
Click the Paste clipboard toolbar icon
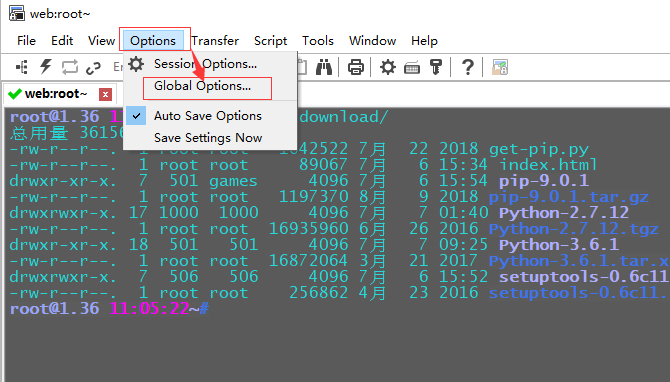click(x=303, y=67)
